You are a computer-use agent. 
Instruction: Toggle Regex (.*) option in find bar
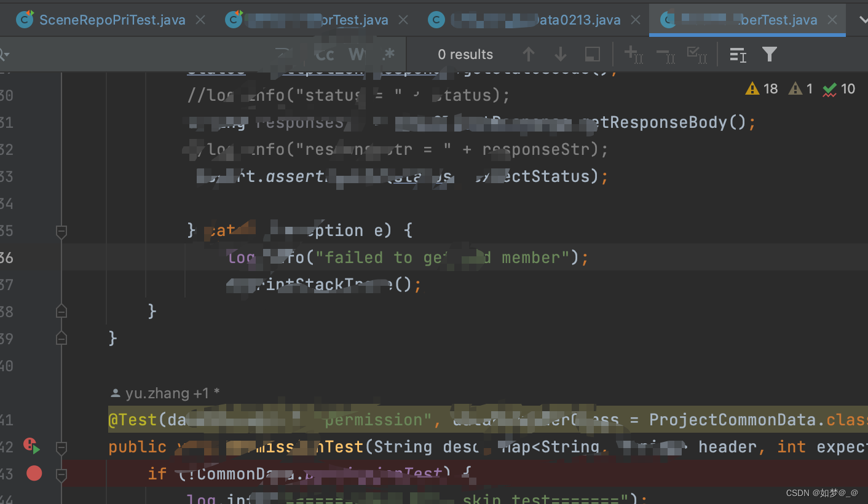tap(388, 55)
